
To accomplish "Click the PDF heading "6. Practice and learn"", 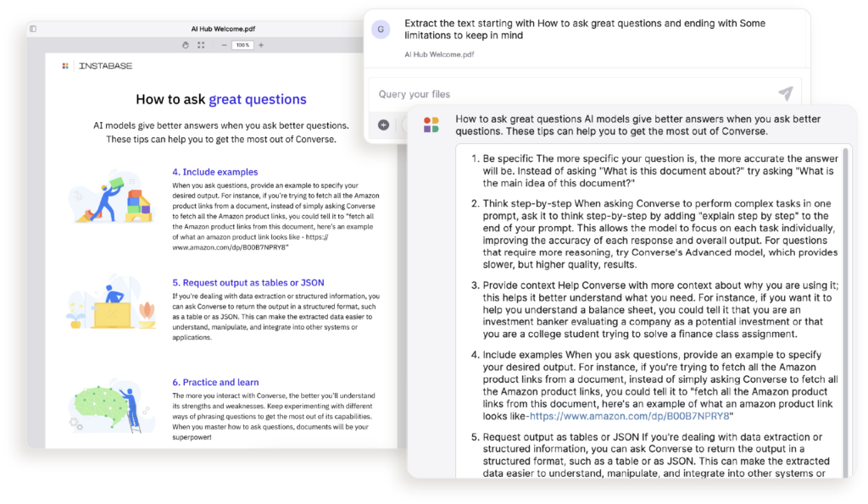I will pyautogui.click(x=215, y=382).
